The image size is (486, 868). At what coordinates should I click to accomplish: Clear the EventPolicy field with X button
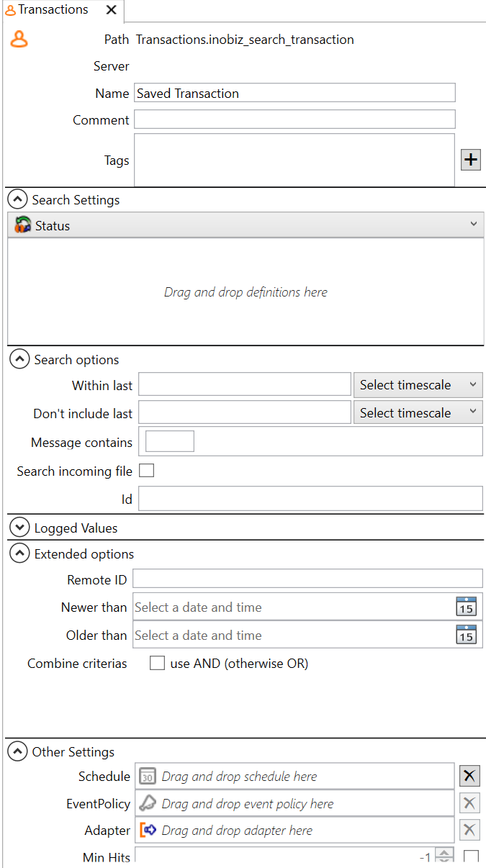469,803
